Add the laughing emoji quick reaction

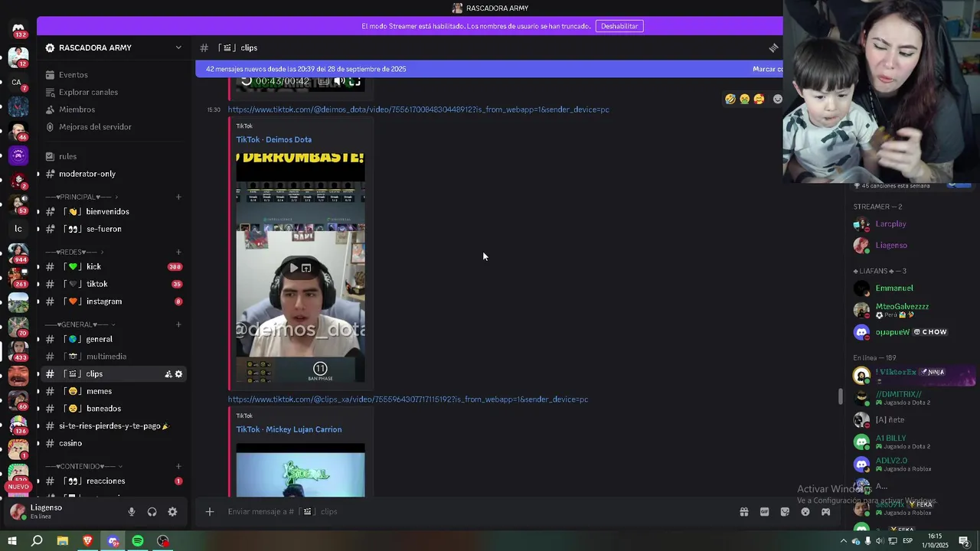(x=730, y=99)
